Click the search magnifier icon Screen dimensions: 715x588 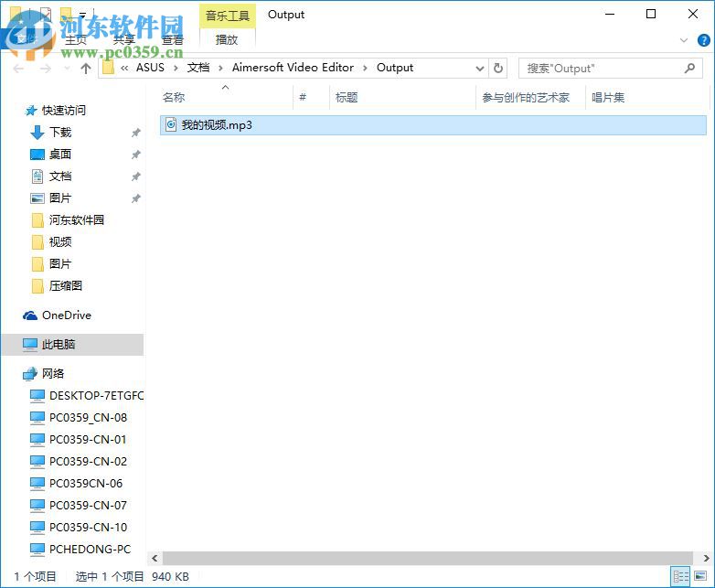coord(690,69)
